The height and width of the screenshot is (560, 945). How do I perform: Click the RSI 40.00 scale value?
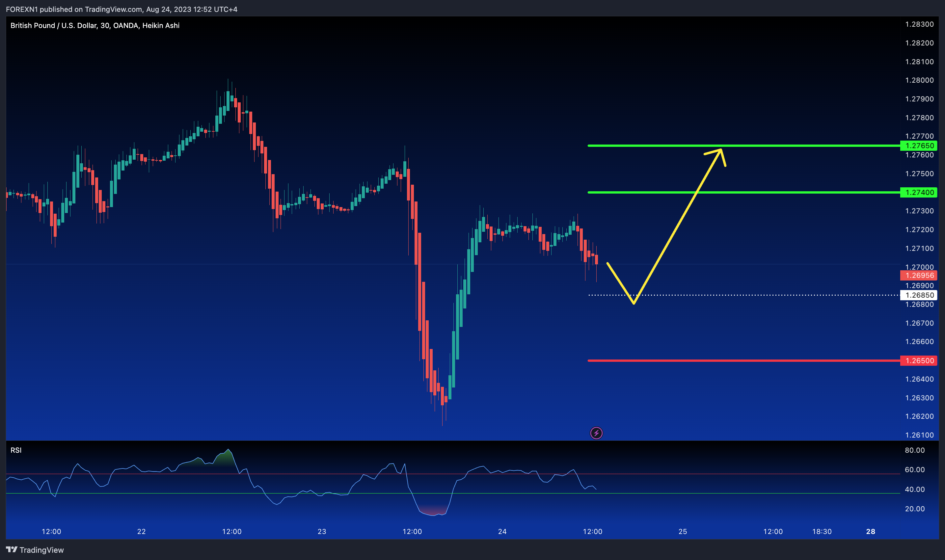pyautogui.click(x=915, y=490)
